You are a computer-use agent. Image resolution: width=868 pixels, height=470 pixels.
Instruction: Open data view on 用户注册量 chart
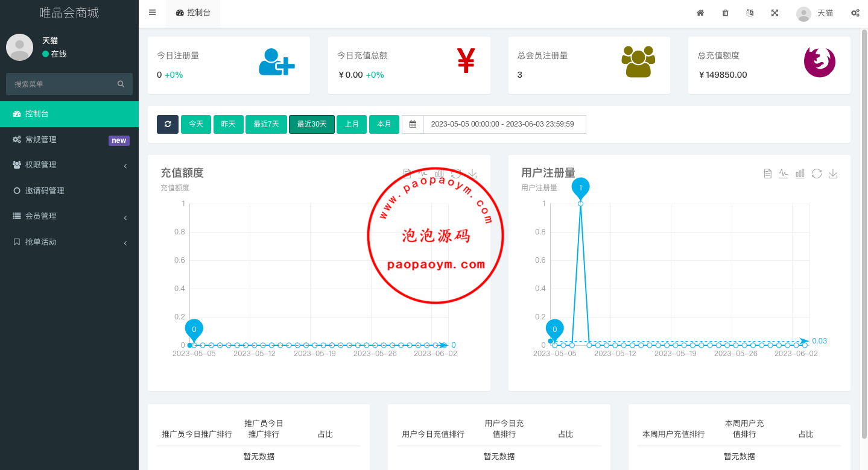pyautogui.click(x=767, y=174)
